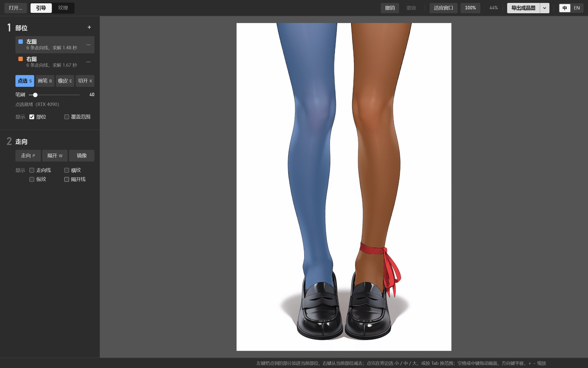Switch to the 引导 tab

(41, 8)
